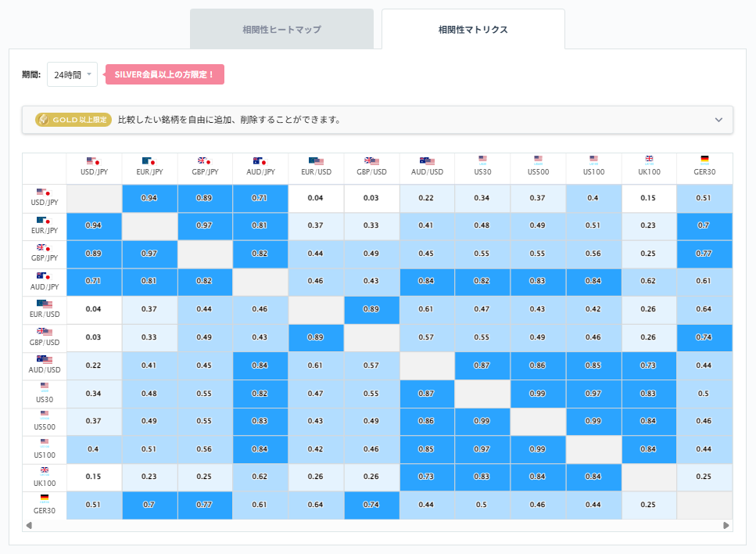The width and height of the screenshot is (756, 554).
Task: Switch to the 相関性ヒートマップ tab
Action: tap(281, 28)
